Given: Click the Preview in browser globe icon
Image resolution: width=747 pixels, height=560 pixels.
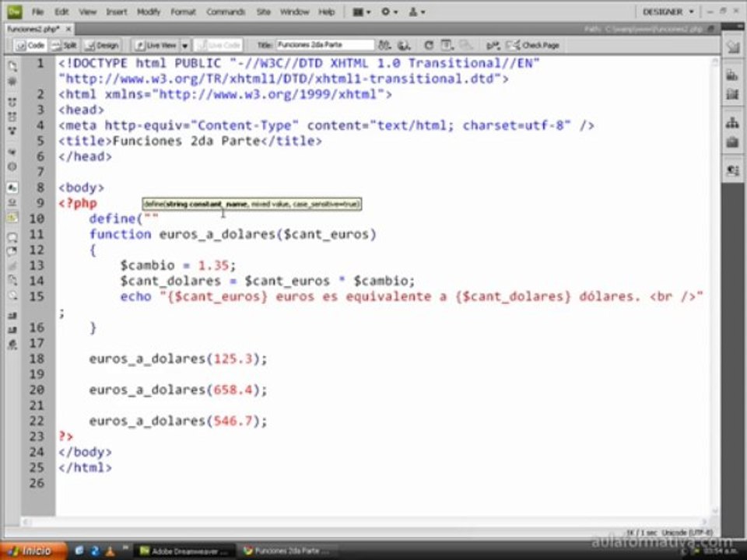Looking at the screenshot, I should [404, 45].
